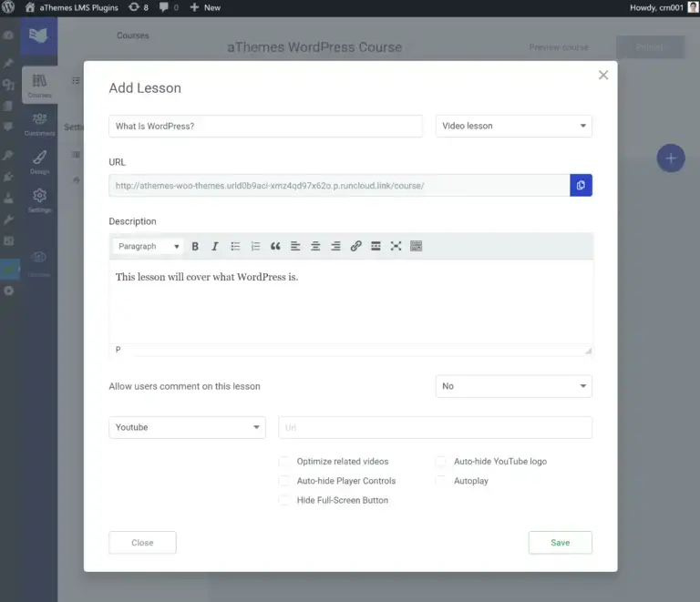
Task: Click the video Url input field
Action: click(436, 427)
